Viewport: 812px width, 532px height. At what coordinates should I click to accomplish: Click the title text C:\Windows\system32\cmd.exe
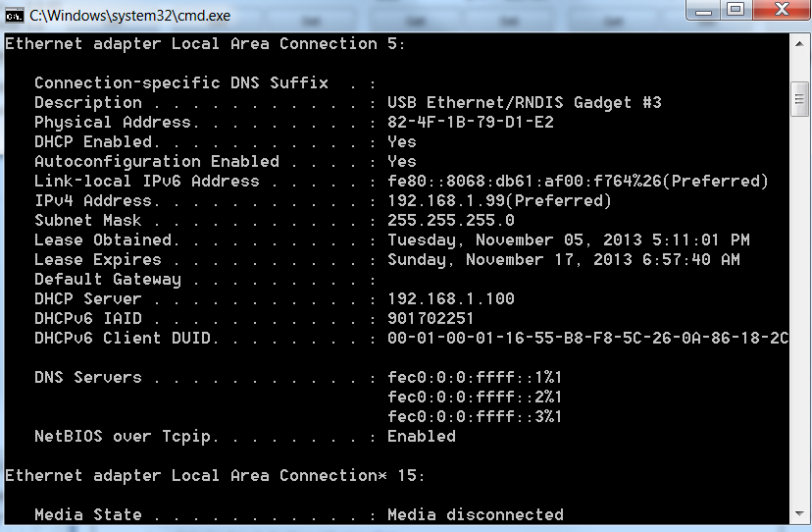pyautogui.click(x=130, y=16)
